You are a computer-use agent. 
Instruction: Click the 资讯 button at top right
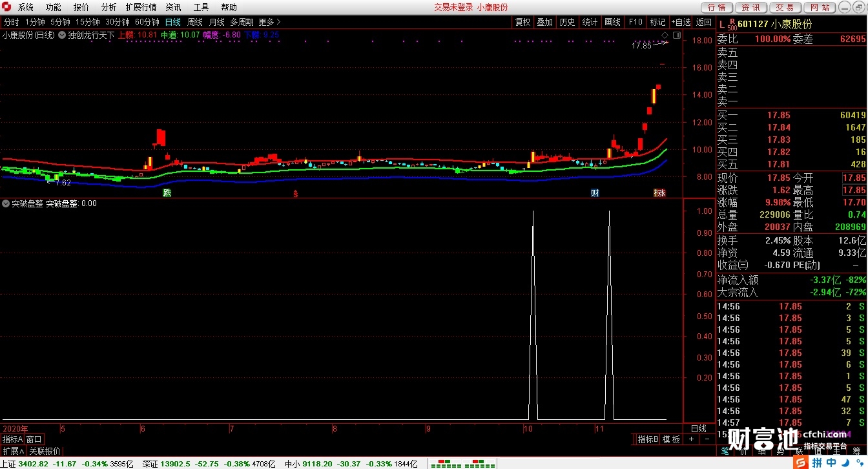[750, 8]
